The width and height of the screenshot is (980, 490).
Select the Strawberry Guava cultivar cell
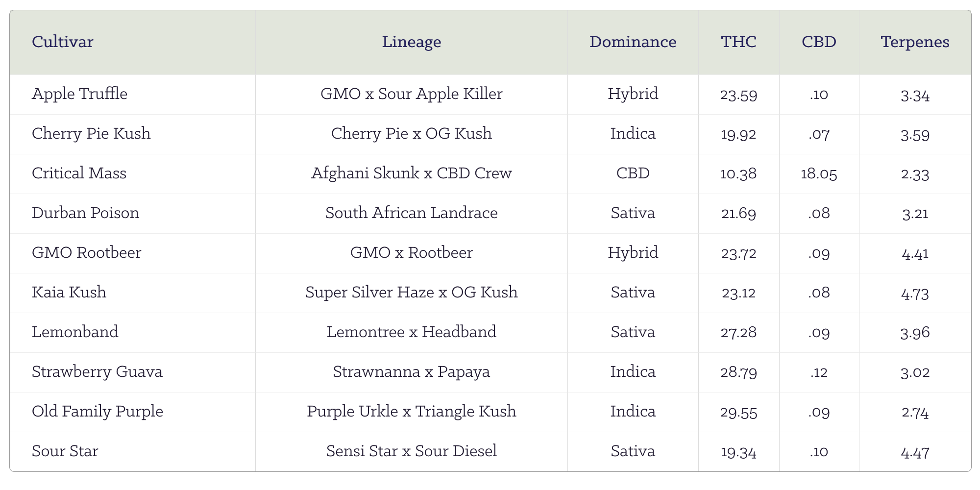97,371
